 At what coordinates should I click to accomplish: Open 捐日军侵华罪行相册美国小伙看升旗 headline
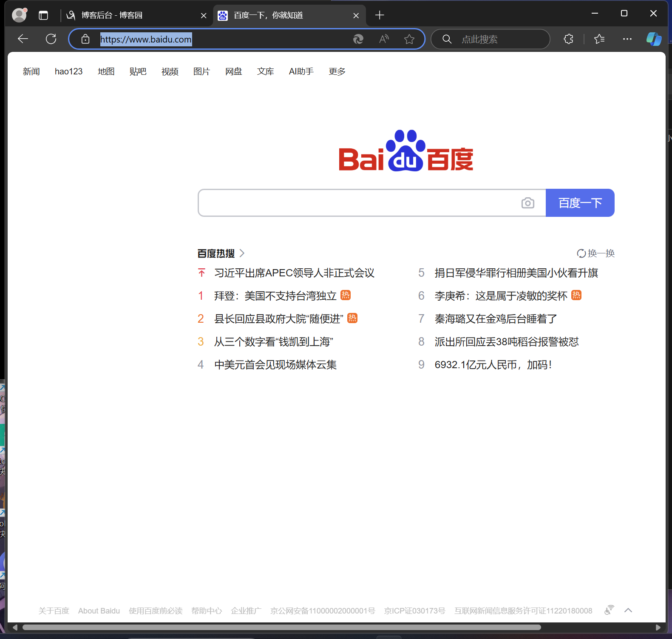[516, 273]
